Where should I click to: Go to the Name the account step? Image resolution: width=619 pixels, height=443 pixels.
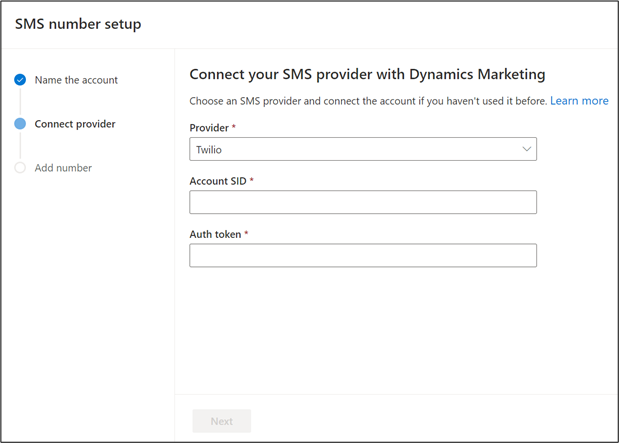[x=76, y=80]
